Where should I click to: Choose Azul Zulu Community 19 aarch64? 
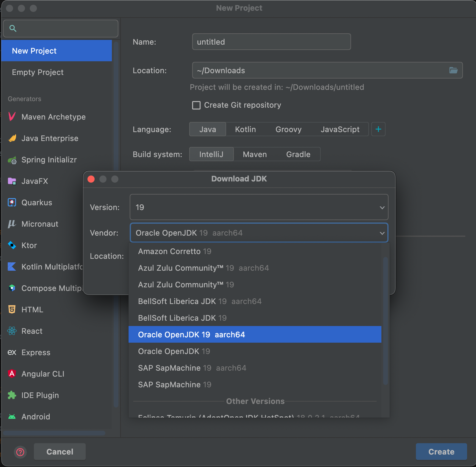255,268
